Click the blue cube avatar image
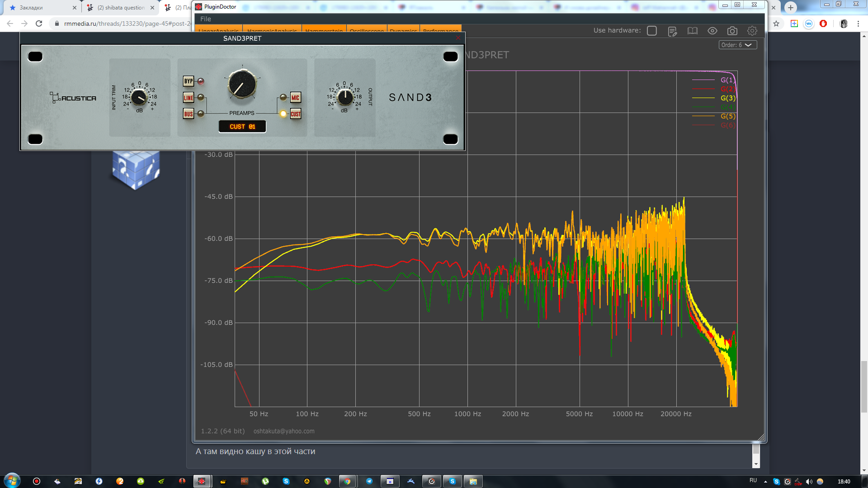868x488 pixels. pos(136,170)
